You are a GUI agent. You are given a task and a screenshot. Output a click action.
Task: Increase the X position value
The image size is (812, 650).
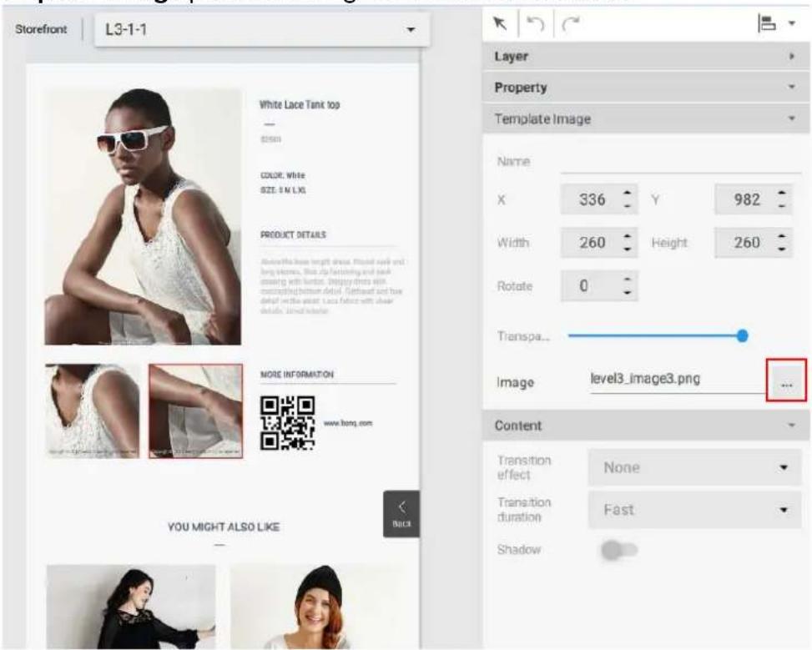tap(628, 193)
